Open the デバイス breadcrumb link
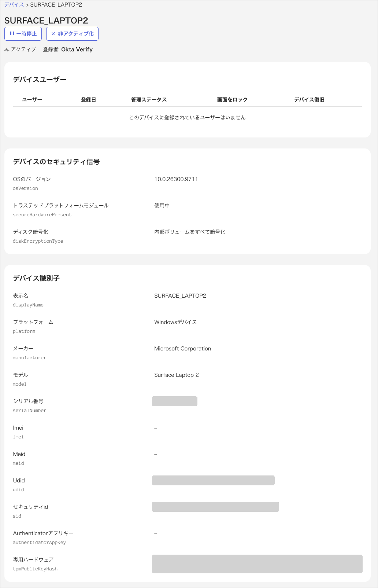 pyautogui.click(x=14, y=5)
